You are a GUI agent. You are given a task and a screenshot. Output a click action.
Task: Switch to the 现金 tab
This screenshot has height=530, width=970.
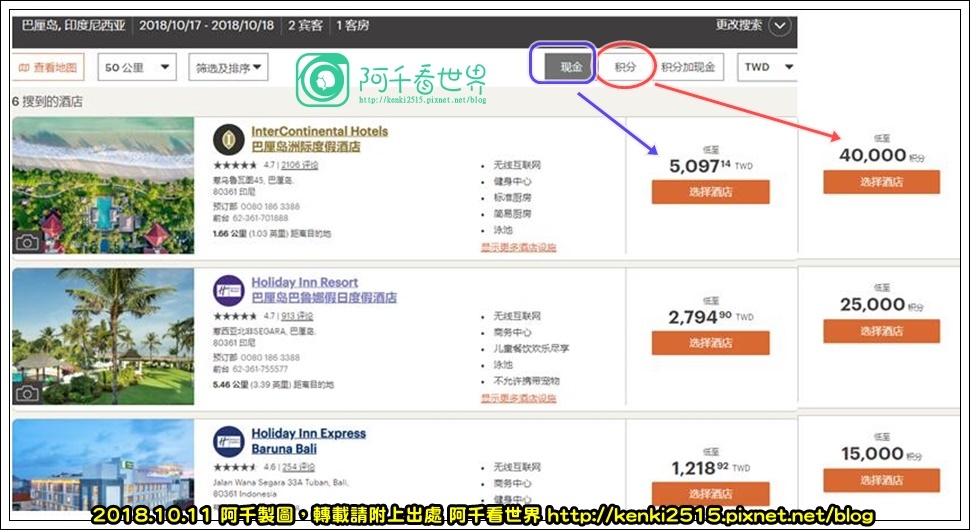(x=570, y=67)
